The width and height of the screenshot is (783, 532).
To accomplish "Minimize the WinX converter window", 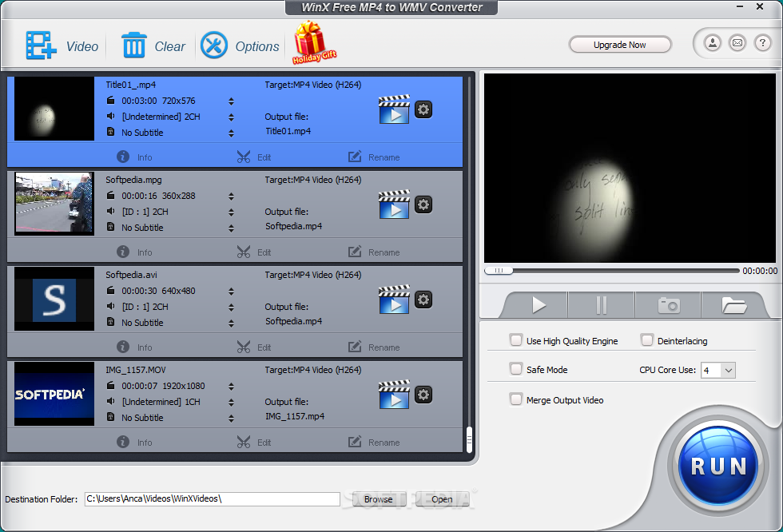I will click(x=740, y=6).
